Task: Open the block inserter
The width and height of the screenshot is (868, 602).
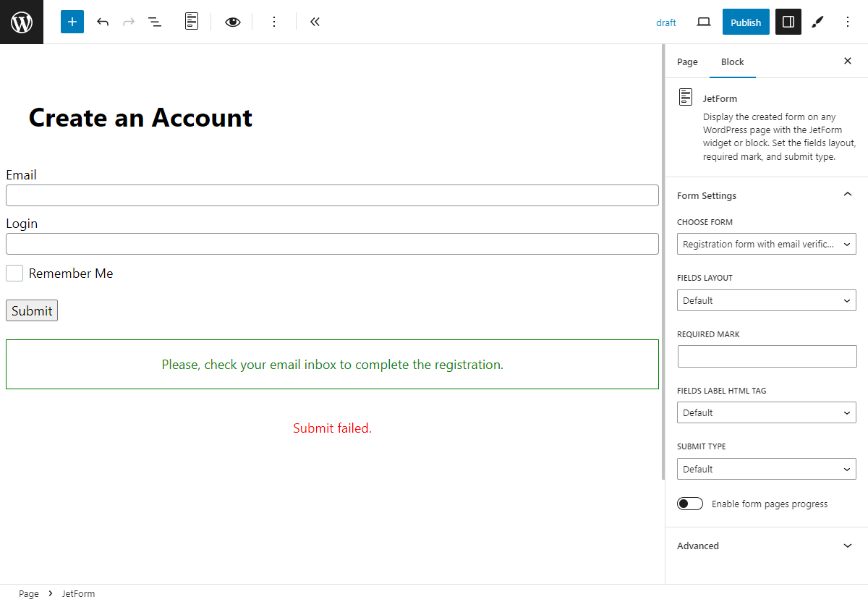Action: [72, 22]
